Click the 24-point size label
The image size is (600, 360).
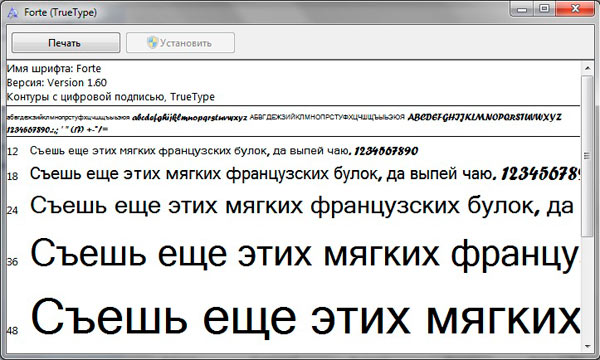(13, 210)
